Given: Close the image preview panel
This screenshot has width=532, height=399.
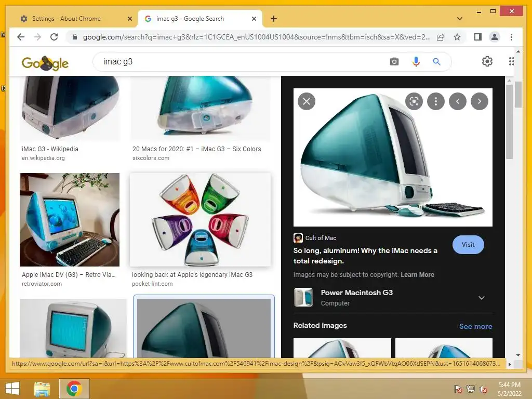Looking at the screenshot, I should click(307, 101).
